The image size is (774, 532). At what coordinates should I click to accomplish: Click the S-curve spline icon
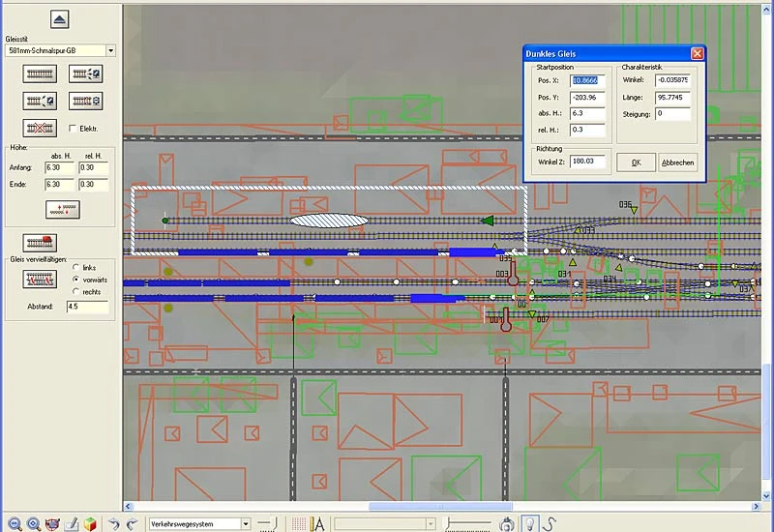pyautogui.click(x=549, y=523)
